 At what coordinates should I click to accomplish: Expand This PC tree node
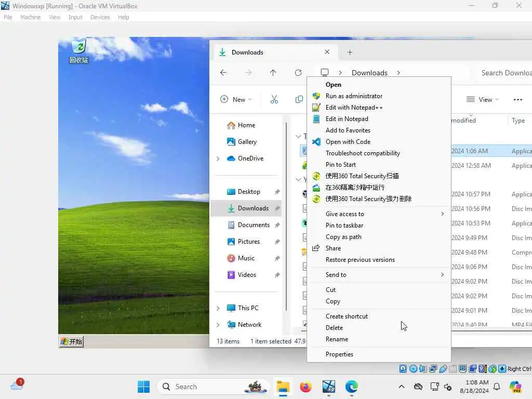pos(218,308)
